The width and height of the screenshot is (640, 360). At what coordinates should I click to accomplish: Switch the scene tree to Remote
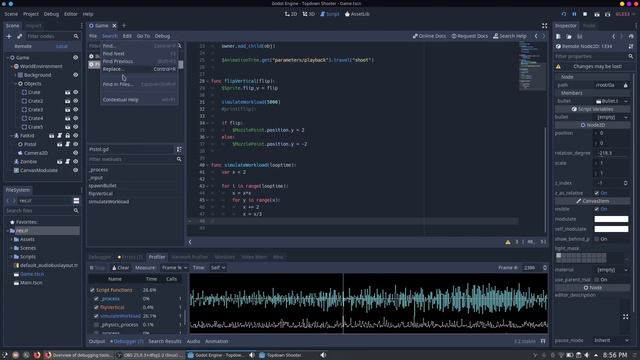[23, 47]
